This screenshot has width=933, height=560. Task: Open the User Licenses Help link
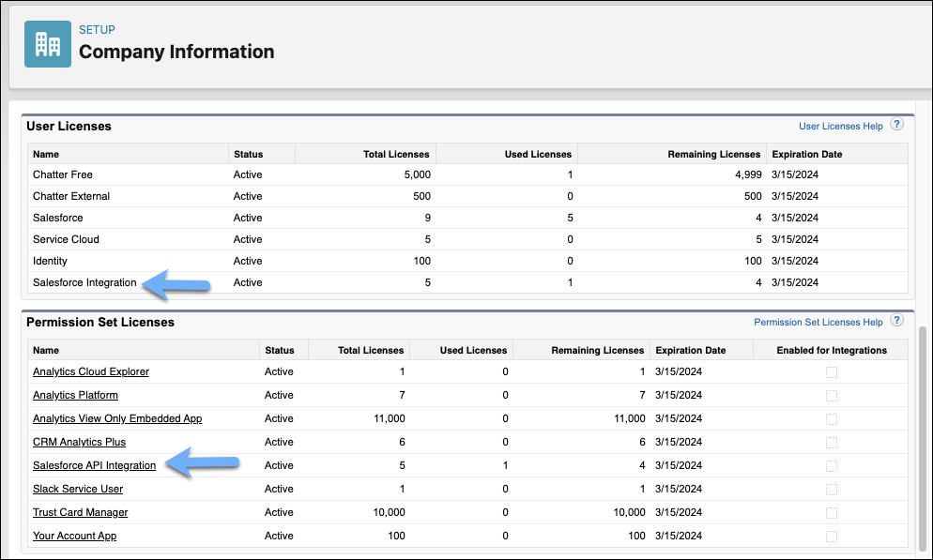tap(840, 126)
